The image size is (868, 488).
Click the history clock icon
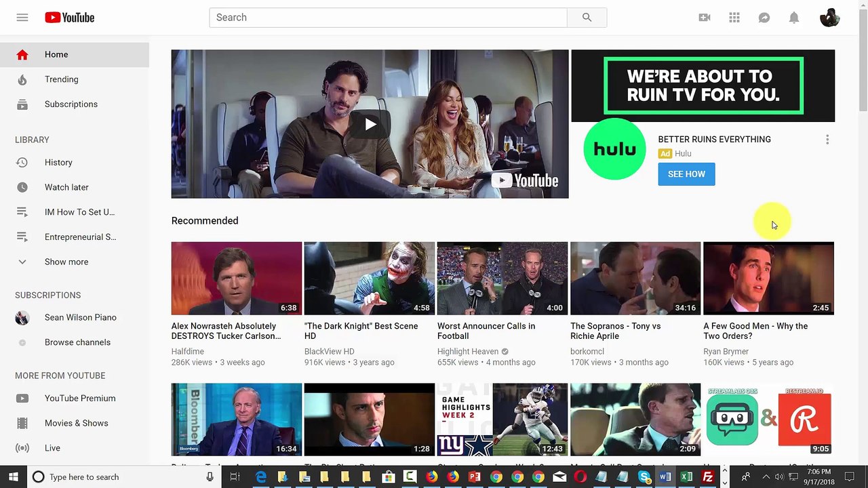point(22,163)
